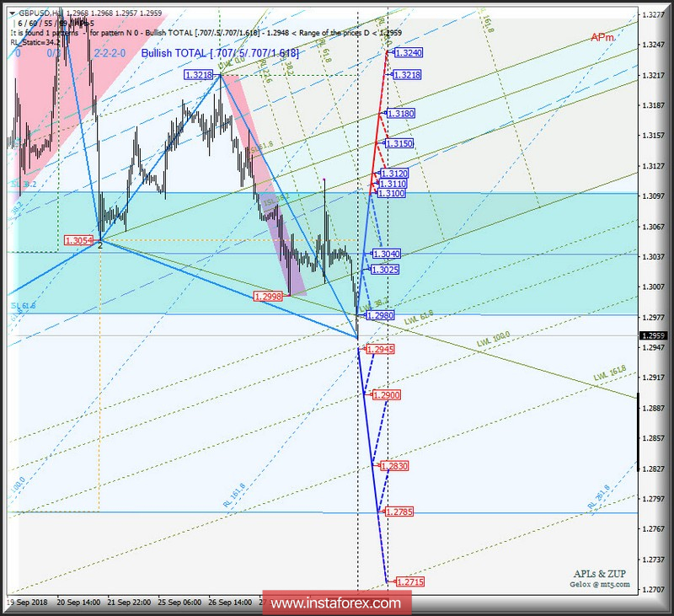Click the 26 Sep 14:00 time axis label

coord(230,603)
